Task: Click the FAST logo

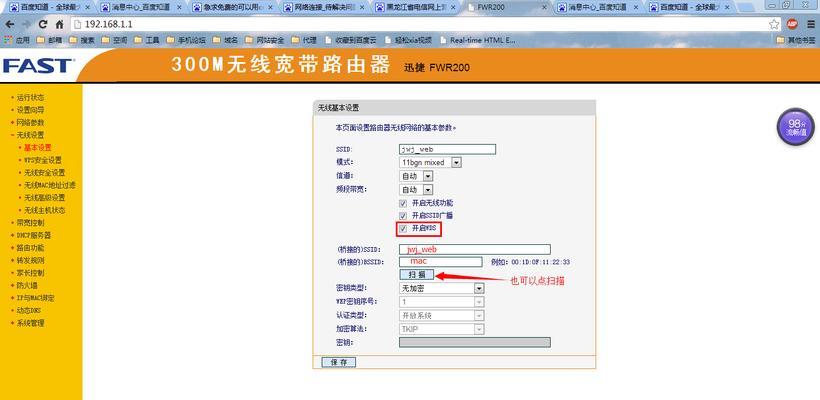Action: point(38,66)
